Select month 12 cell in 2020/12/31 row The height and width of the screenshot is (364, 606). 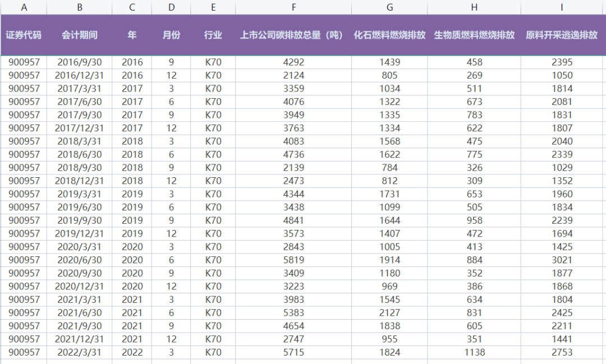171,287
